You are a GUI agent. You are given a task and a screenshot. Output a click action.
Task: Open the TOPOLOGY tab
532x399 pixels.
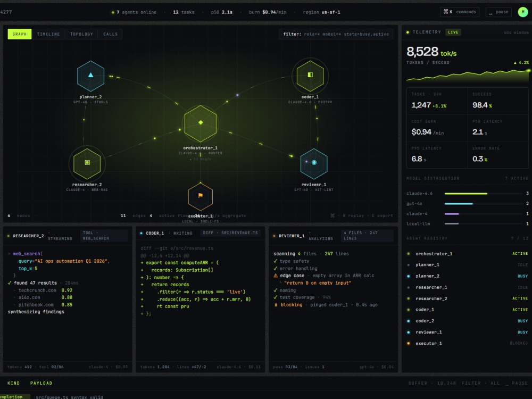(81, 34)
